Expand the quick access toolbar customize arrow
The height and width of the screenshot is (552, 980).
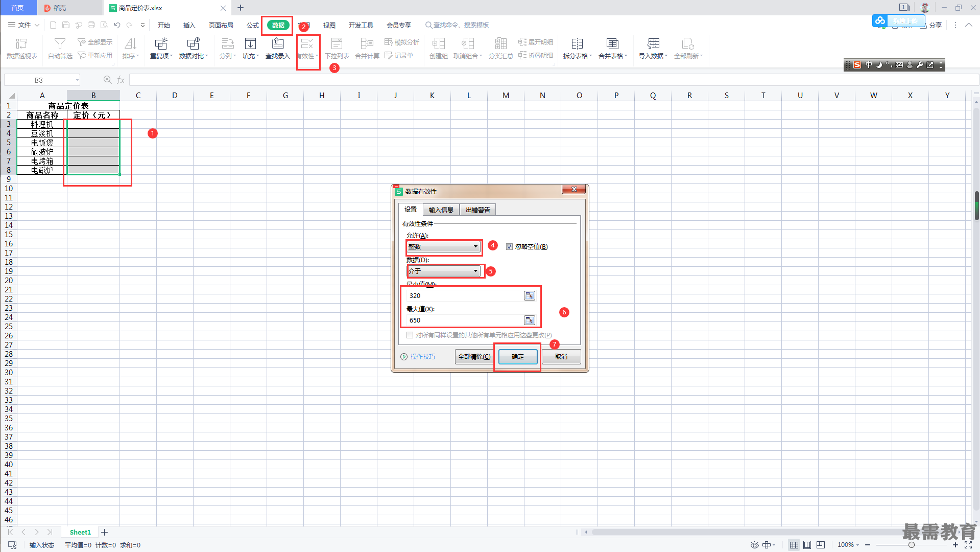pos(142,25)
